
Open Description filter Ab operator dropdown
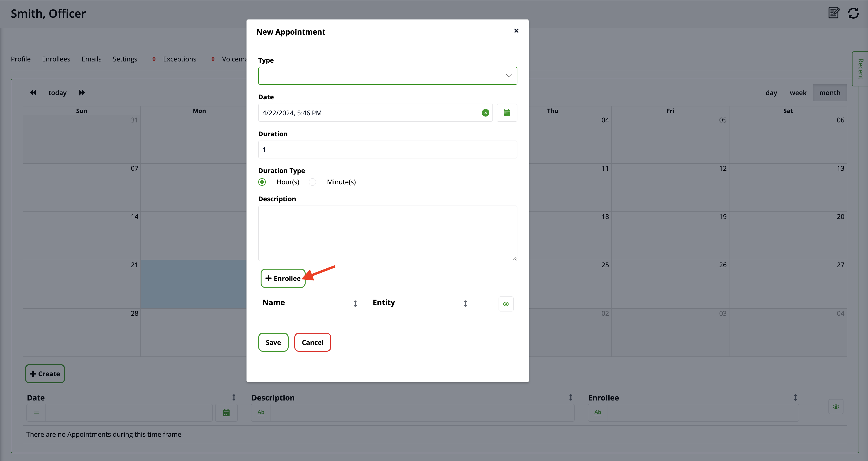[x=261, y=412]
